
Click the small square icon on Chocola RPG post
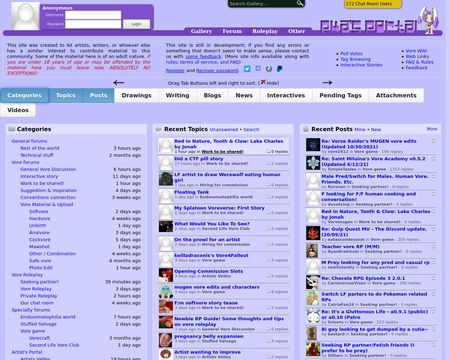433,278
